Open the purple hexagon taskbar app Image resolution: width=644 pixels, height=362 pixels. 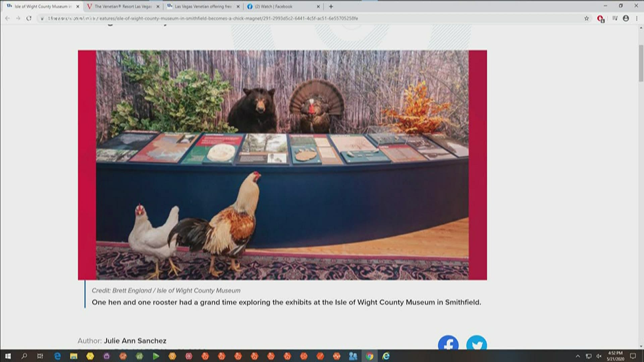coord(107,356)
